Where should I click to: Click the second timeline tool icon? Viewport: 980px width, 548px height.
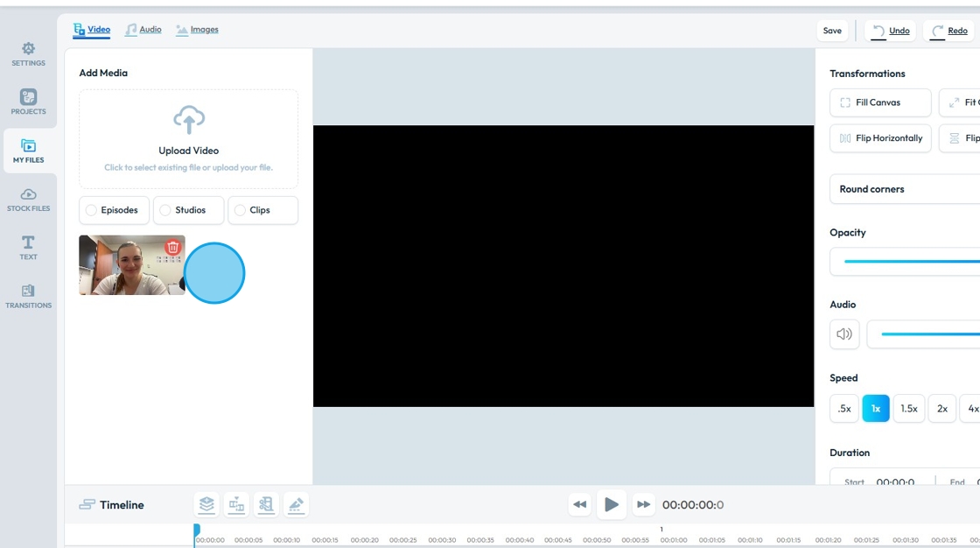click(x=236, y=504)
